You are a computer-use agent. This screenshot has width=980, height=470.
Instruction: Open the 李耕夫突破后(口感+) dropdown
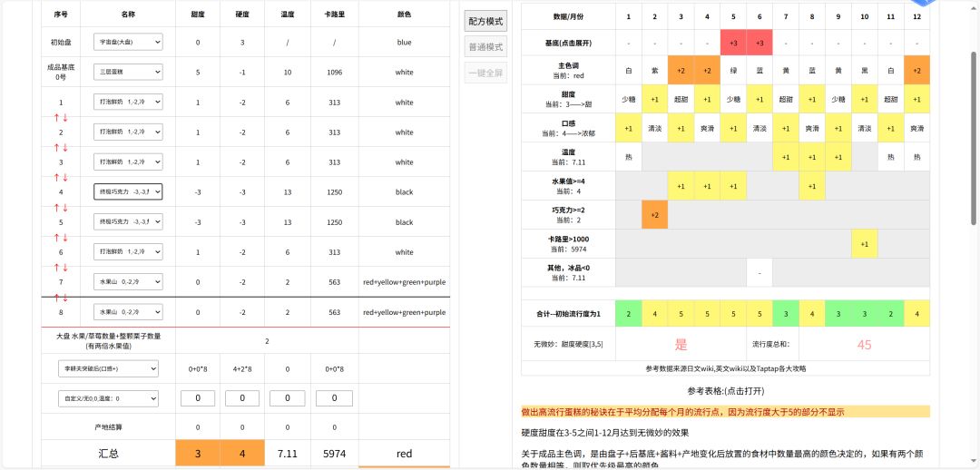click(108, 368)
